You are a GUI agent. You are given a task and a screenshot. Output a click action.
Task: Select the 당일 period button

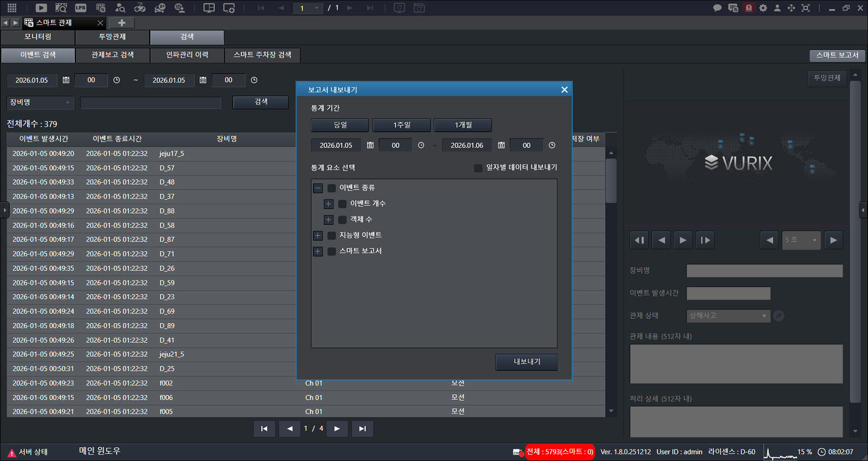pos(340,125)
